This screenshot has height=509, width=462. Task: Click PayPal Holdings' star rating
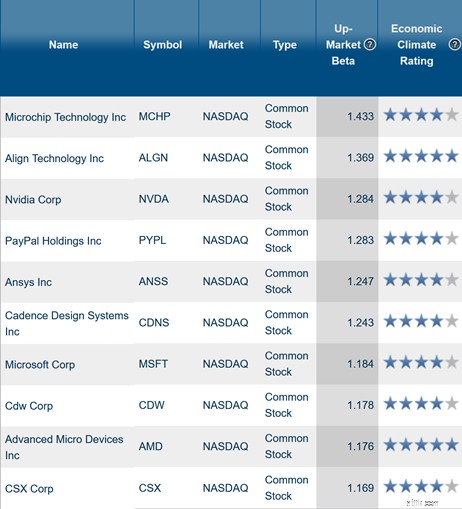click(421, 239)
